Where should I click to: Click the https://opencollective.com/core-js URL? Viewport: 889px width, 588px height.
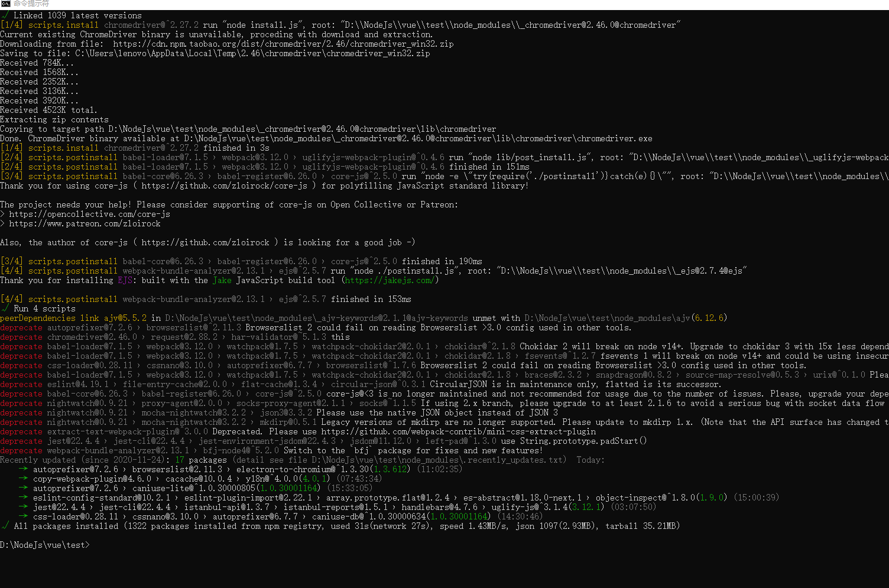point(89,214)
